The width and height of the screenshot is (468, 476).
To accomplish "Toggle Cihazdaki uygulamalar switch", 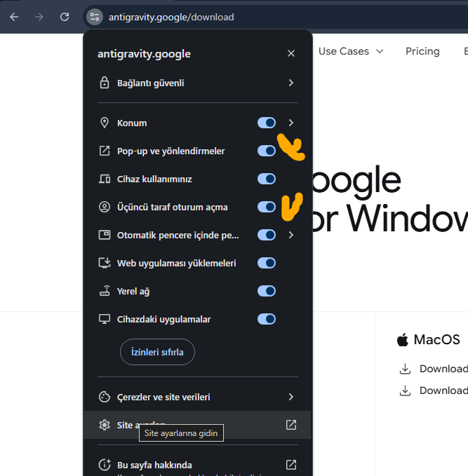I will (x=267, y=319).
